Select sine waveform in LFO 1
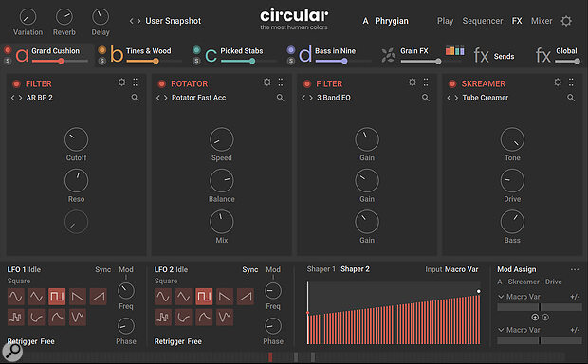Image resolution: width=588 pixels, height=364 pixels. click(x=16, y=297)
